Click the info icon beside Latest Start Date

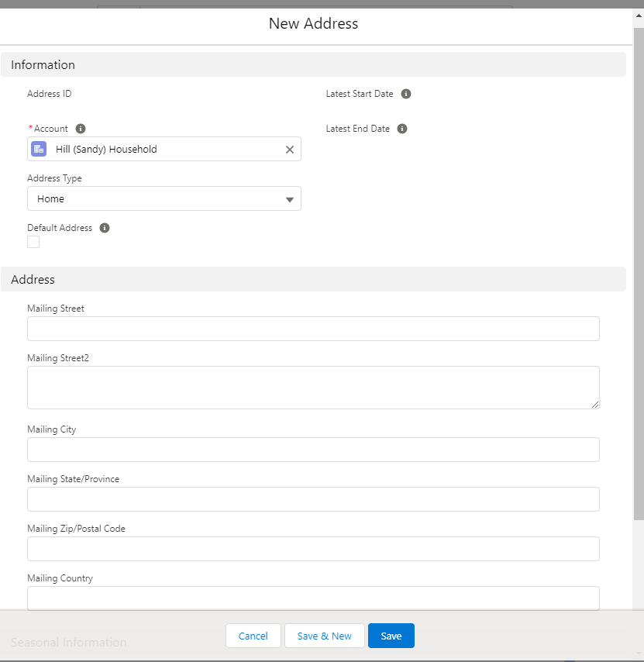[407, 94]
